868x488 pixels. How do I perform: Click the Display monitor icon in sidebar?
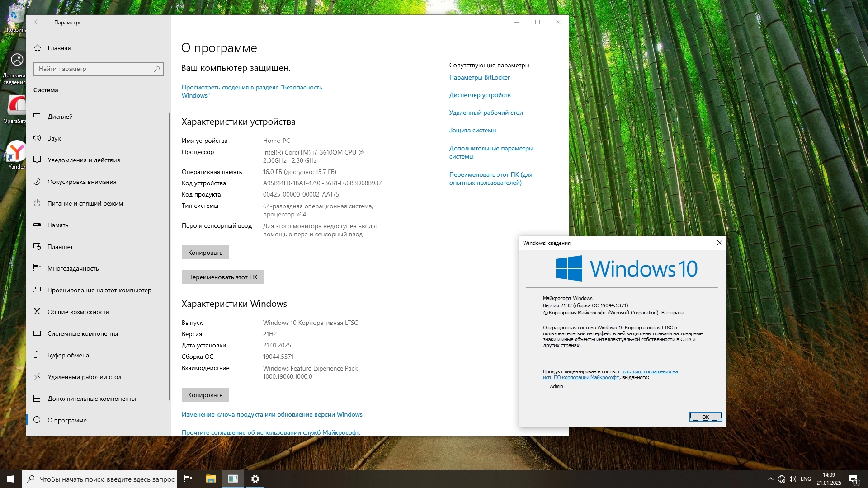tap(37, 117)
